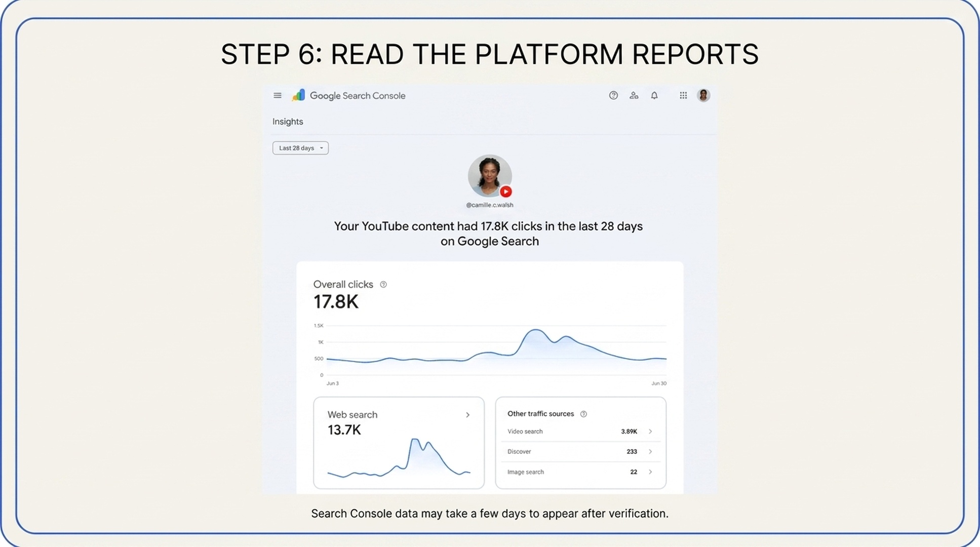Open the hamburger navigation menu
Viewport: 980px width, 547px height.
(277, 95)
